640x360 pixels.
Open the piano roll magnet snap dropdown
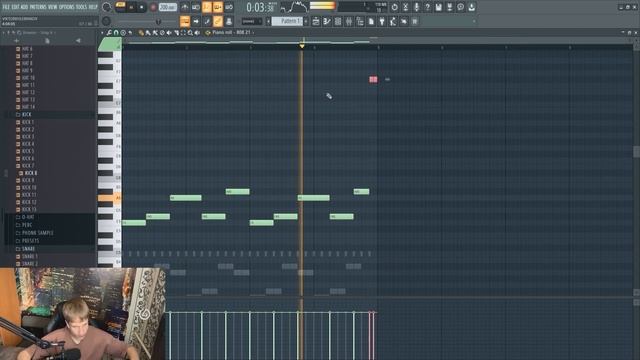click(x=116, y=33)
